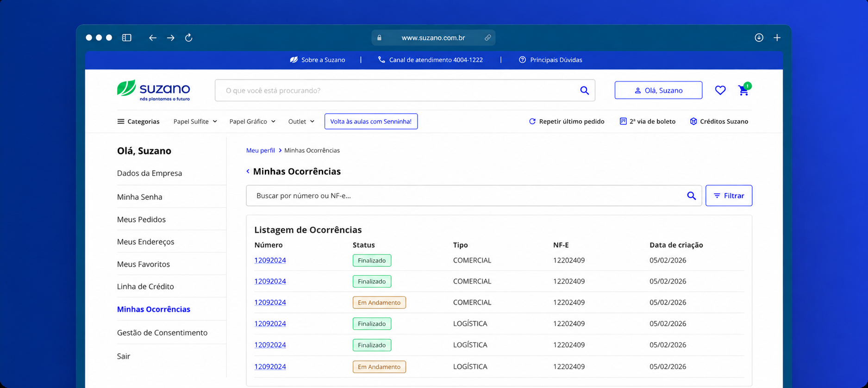Image resolution: width=868 pixels, height=388 pixels.
Task: Go back with browser back arrow
Action: pyautogui.click(x=153, y=37)
